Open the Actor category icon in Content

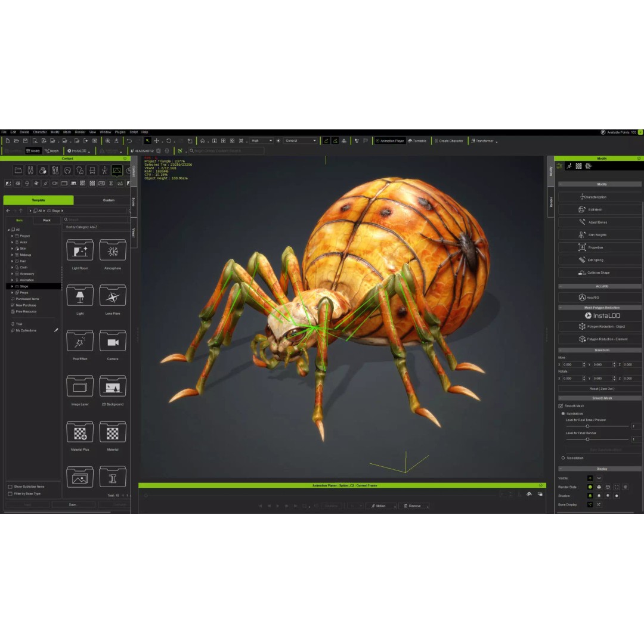[30, 171]
